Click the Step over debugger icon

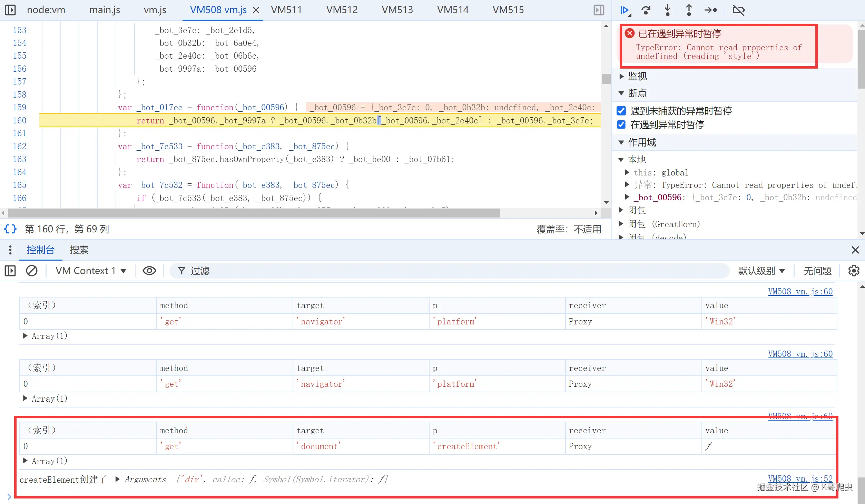pyautogui.click(x=646, y=10)
